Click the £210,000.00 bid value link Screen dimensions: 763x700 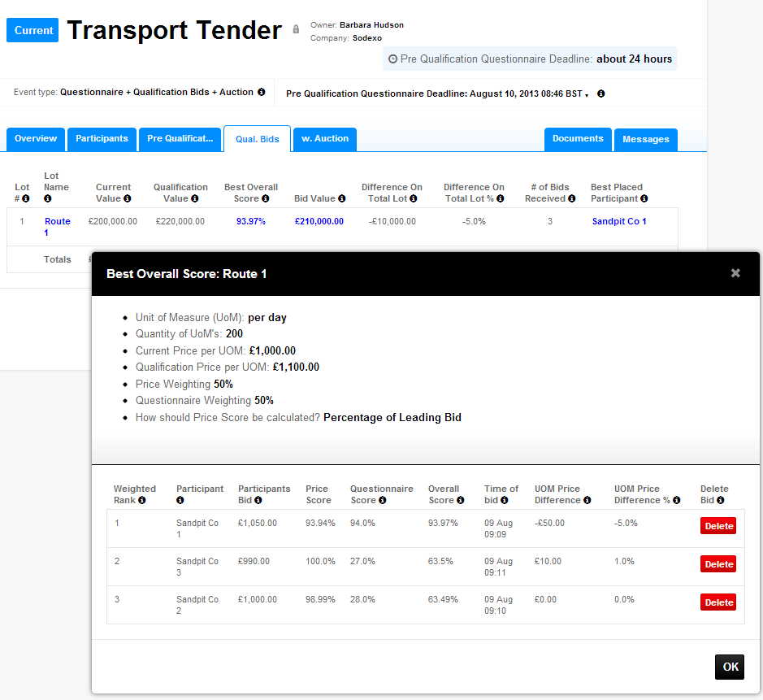pos(319,221)
